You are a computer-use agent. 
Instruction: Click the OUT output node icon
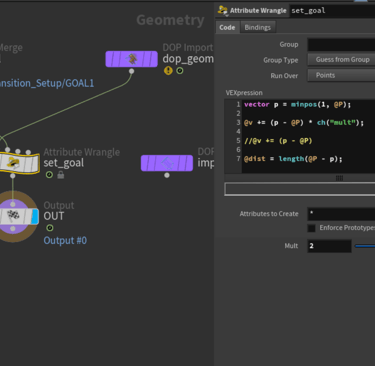point(13,216)
